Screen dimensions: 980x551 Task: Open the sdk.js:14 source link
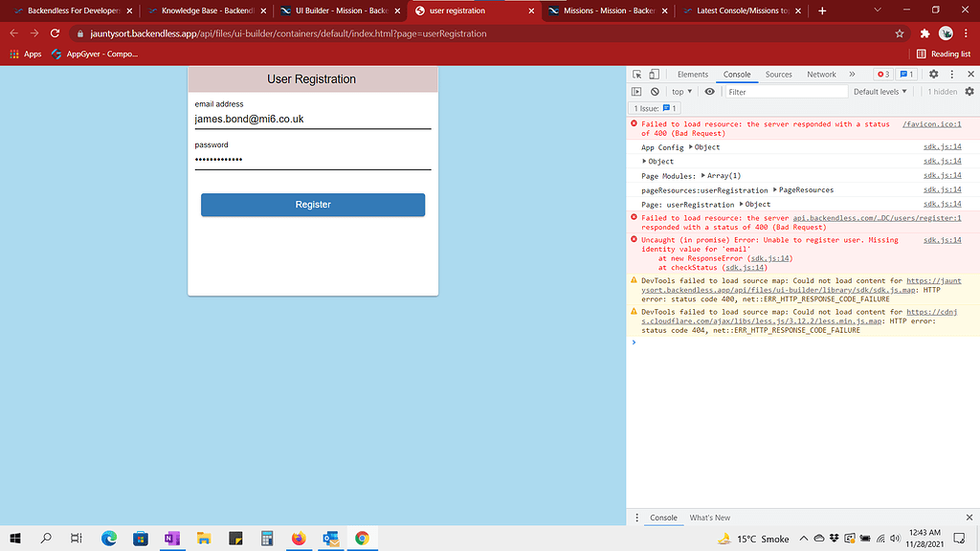[943, 147]
